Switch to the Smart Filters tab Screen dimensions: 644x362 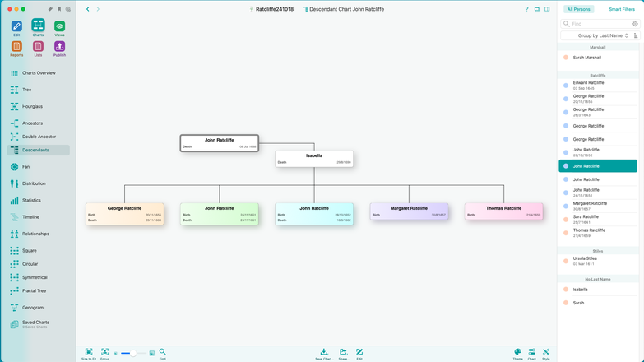(622, 9)
